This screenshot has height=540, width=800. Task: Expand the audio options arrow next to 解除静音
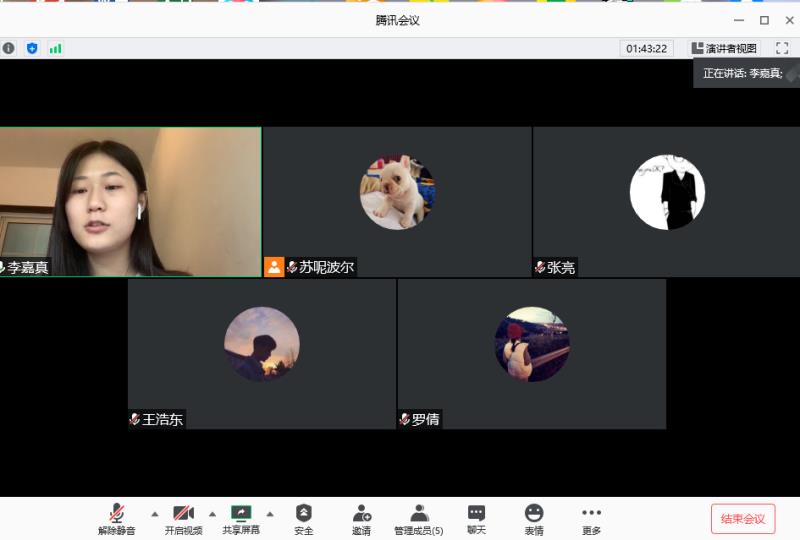click(x=155, y=514)
